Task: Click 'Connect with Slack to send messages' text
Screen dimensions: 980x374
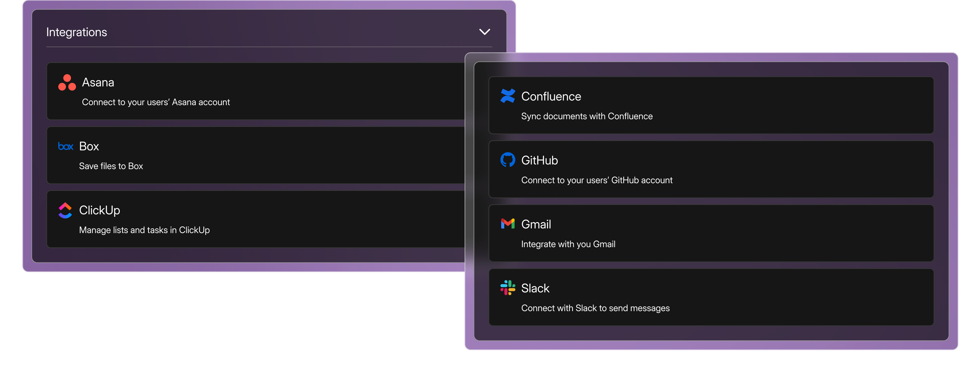Action: (595, 309)
